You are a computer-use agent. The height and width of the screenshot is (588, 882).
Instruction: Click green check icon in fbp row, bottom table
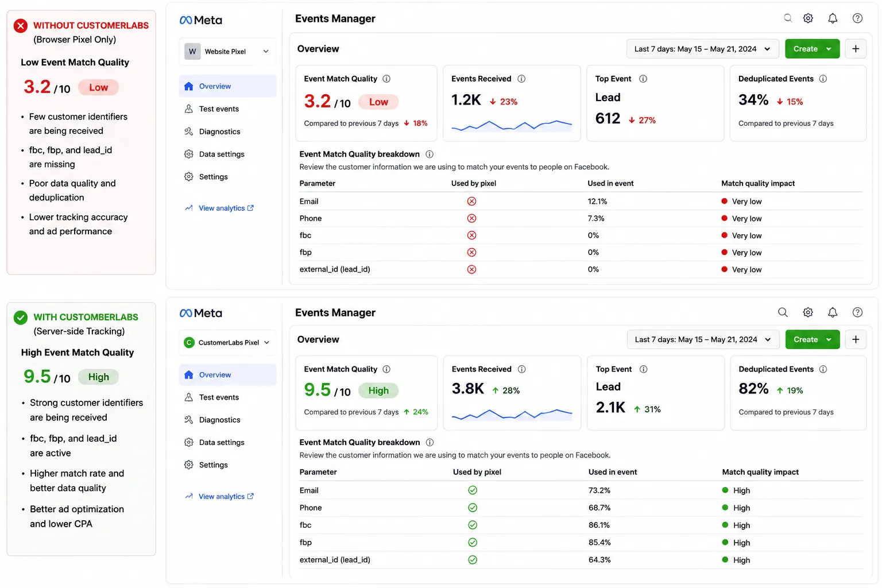click(x=473, y=543)
